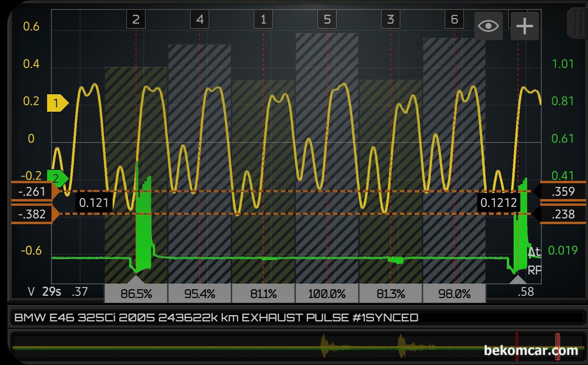Image resolution: width=588 pixels, height=365 pixels.
Task: Click the .238 right cursor handle
Action: 563,214
